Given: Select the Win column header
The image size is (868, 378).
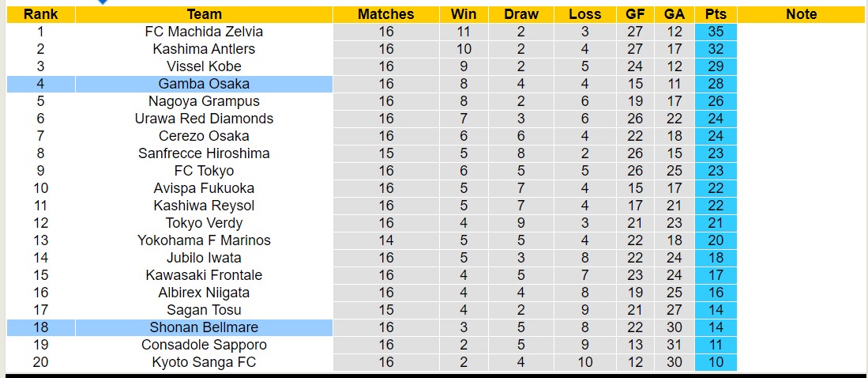Looking at the screenshot, I should (464, 14).
